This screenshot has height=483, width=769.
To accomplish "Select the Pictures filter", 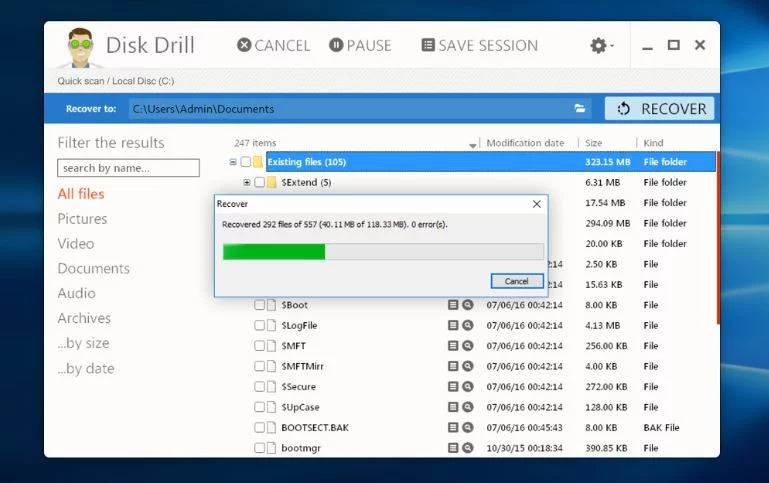I will [82, 219].
